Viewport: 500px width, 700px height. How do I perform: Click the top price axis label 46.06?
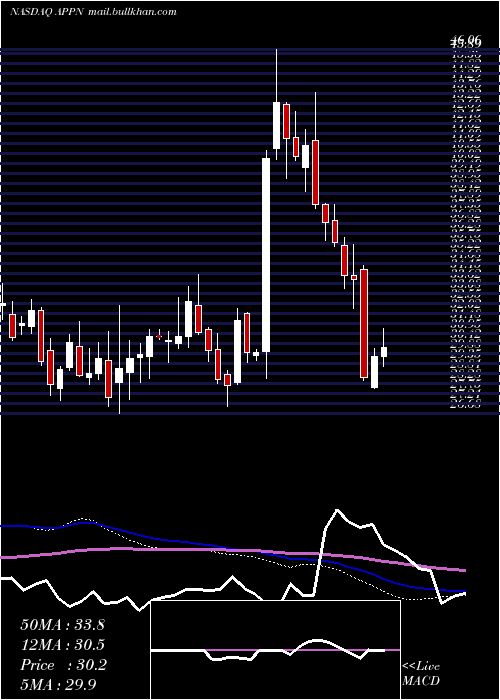pos(466,42)
